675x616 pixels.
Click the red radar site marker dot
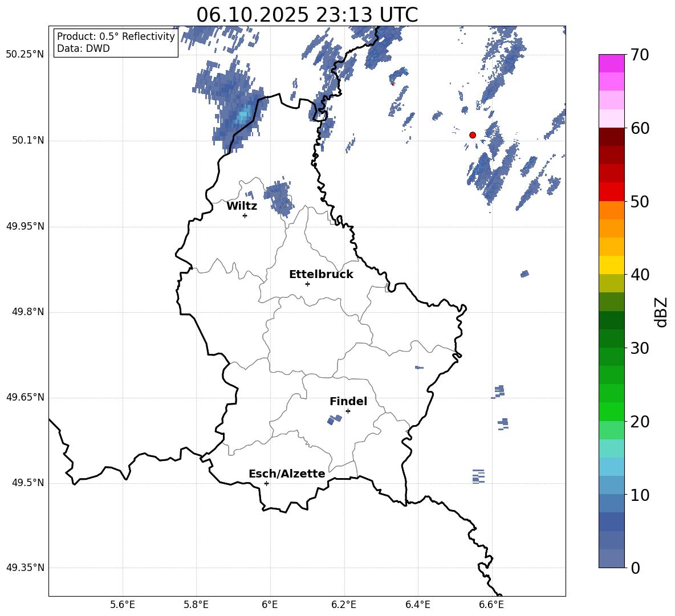pos(473,135)
